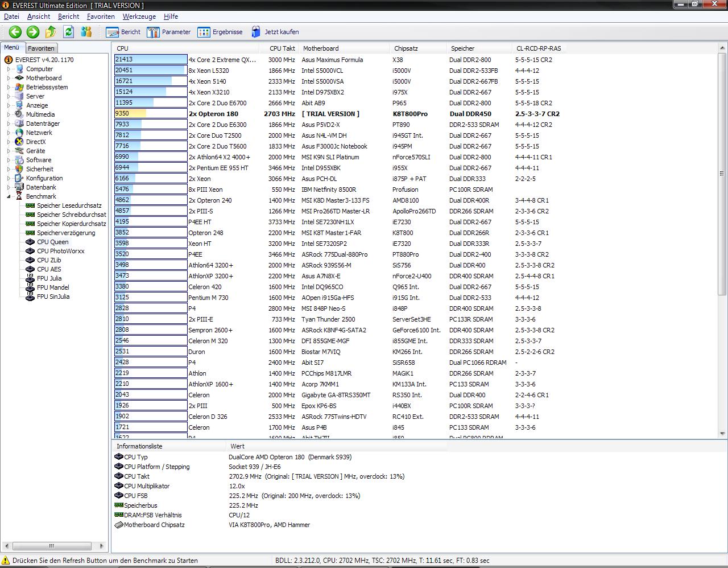The height and width of the screenshot is (568, 728).
Task: Click the users icon in toolbar
Action: [86, 32]
